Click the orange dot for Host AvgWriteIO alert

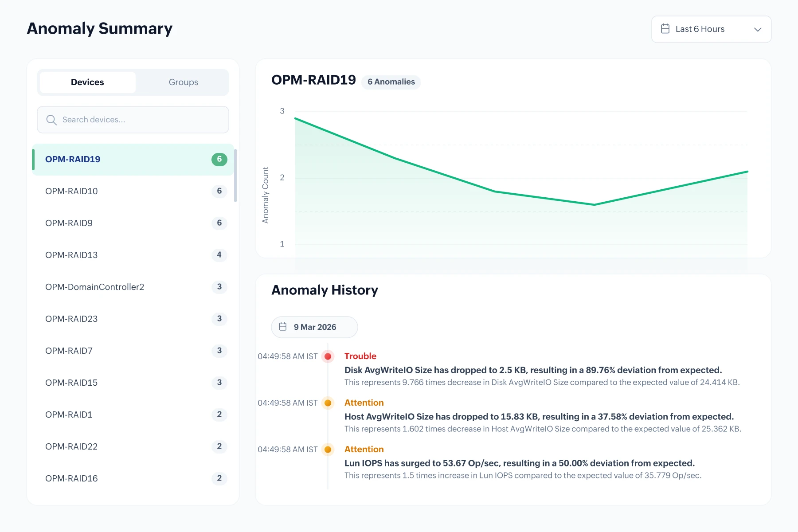tap(328, 403)
